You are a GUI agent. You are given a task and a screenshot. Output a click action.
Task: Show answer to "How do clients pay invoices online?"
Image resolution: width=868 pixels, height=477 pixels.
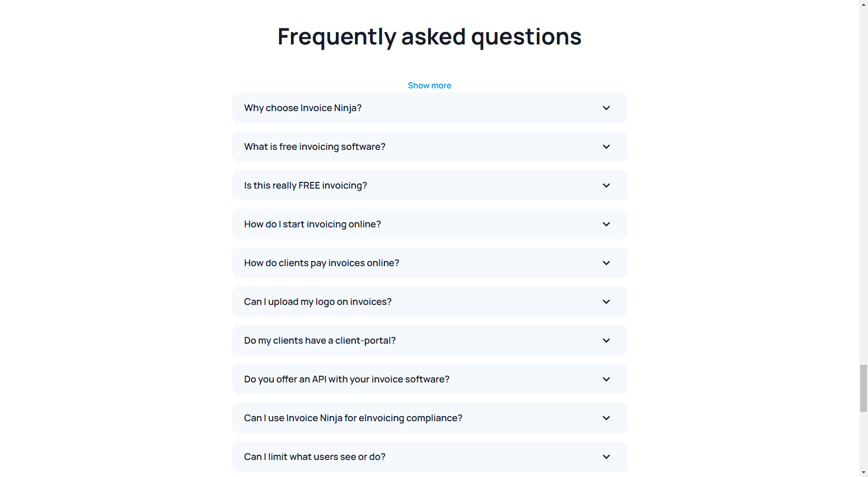click(x=321, y=263)
